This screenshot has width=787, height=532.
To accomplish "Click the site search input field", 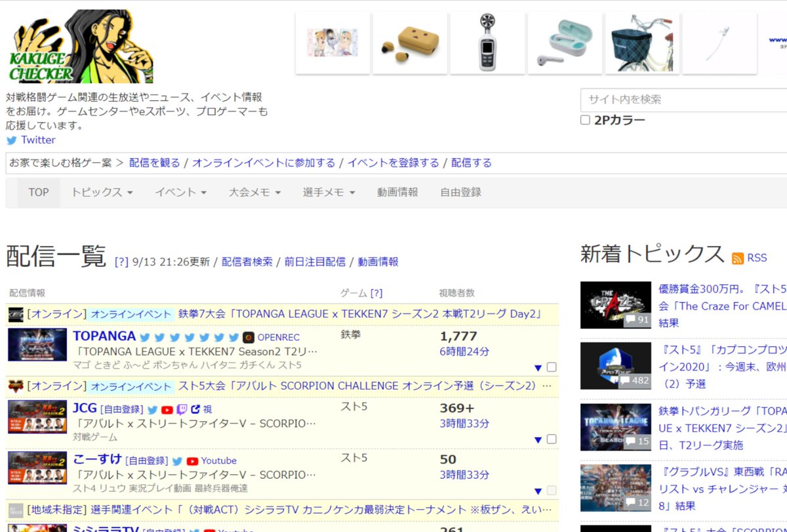I will point(683,100).
